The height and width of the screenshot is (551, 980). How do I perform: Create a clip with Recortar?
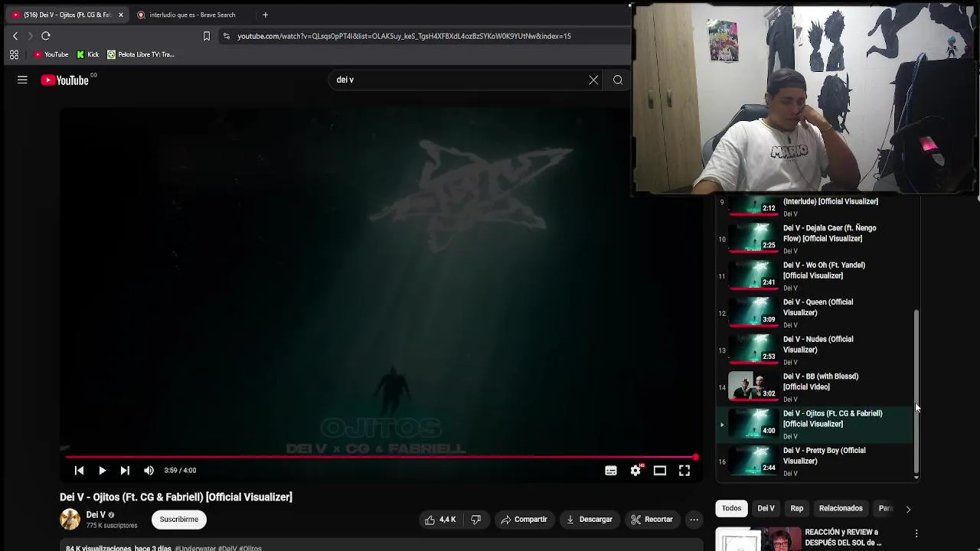pos(652,520)
